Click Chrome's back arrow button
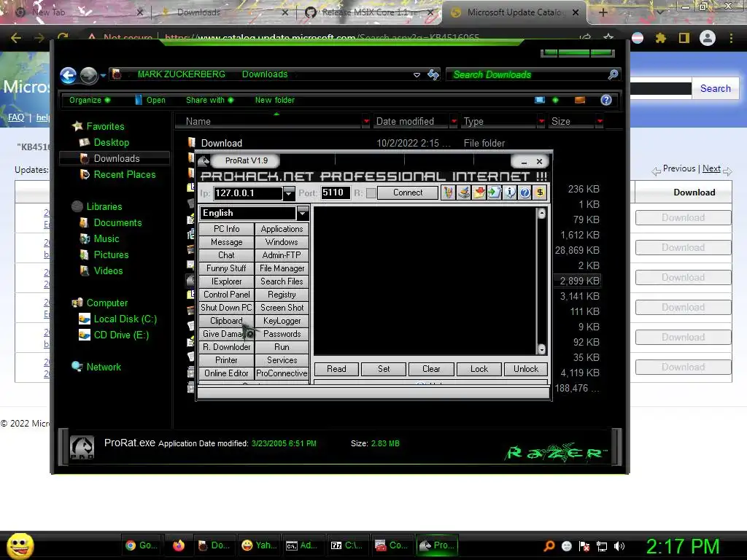 click(x=16, y=38)
